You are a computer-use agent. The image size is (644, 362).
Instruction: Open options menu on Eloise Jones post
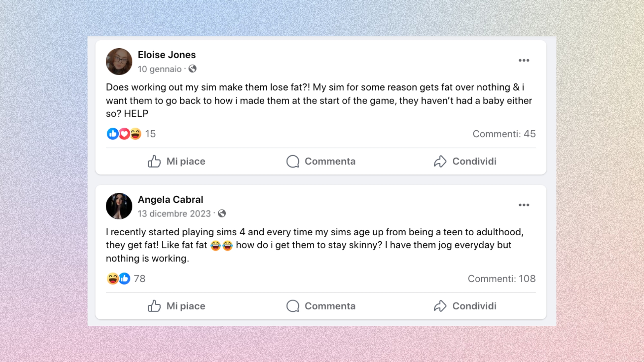click(524, 60)
